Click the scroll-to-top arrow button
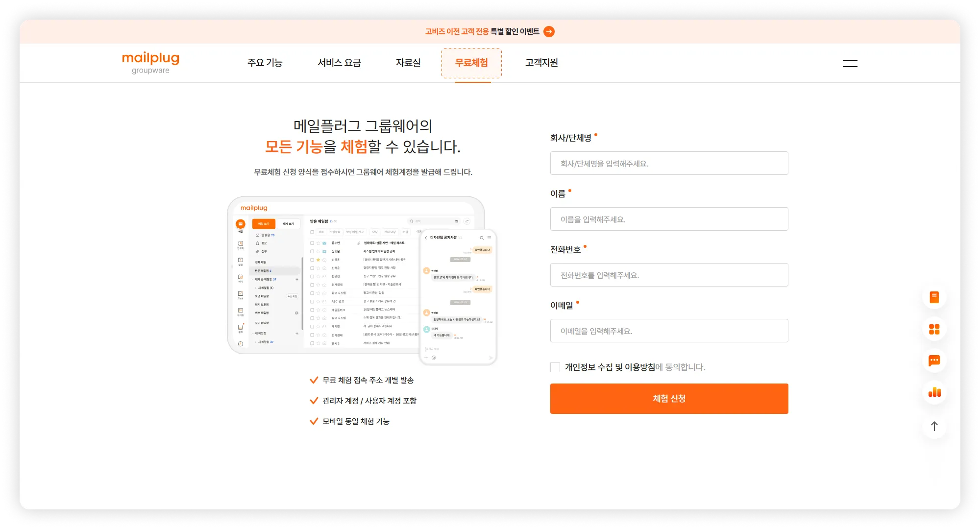980x529 pixels. tap(934, 426)
